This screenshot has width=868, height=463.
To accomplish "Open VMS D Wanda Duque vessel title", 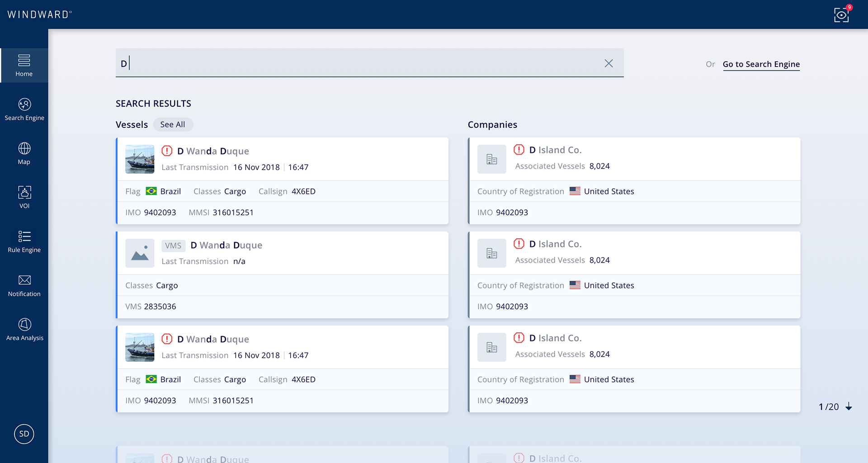I will tap(226, 245).
